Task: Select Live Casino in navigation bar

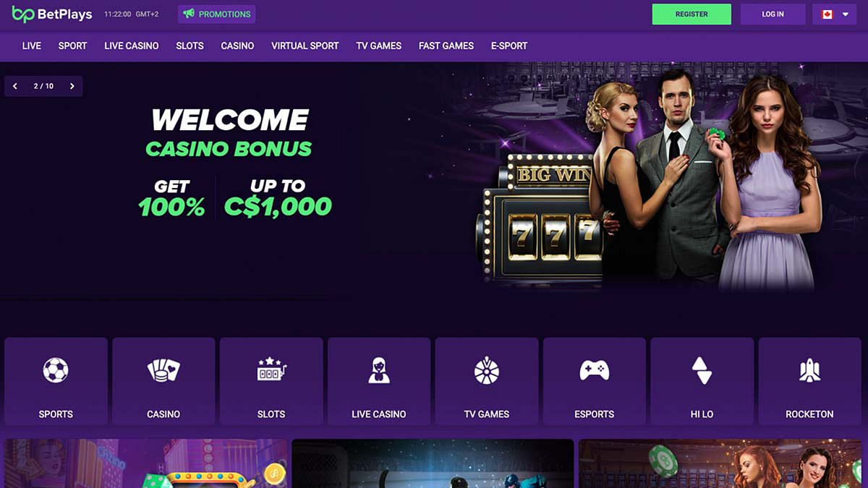Action: coord(132,46)
